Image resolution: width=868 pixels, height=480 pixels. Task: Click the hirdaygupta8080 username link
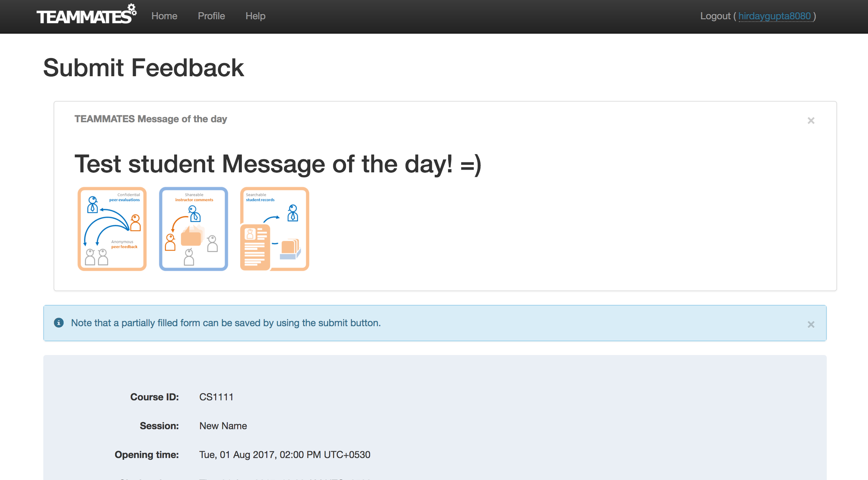click(x=775, y=16)
